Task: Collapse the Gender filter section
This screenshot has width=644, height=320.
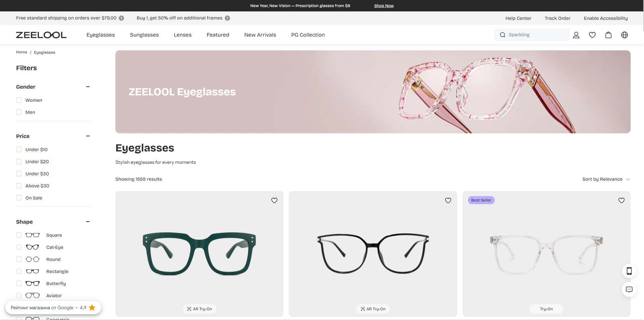Action: 88,87
